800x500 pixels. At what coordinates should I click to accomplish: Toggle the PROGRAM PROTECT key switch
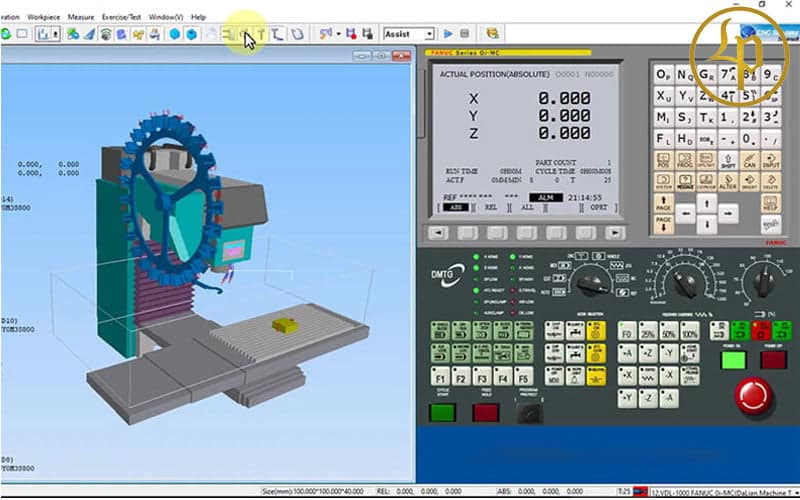click(530, 412)
